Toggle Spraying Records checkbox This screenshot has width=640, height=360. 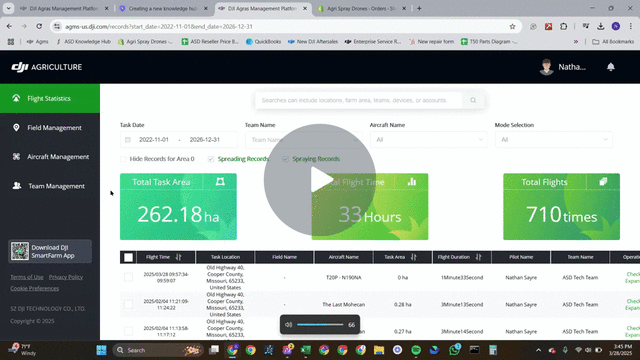[x=285, y=159]
